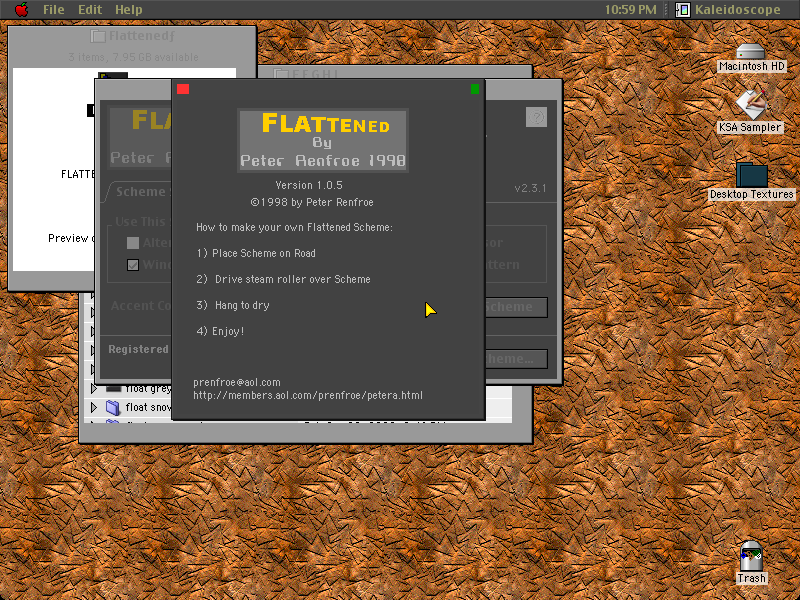Click 'How to make your own Flattened Scheme:'
This screenshot has width=800, height=600.
[294, 227]
